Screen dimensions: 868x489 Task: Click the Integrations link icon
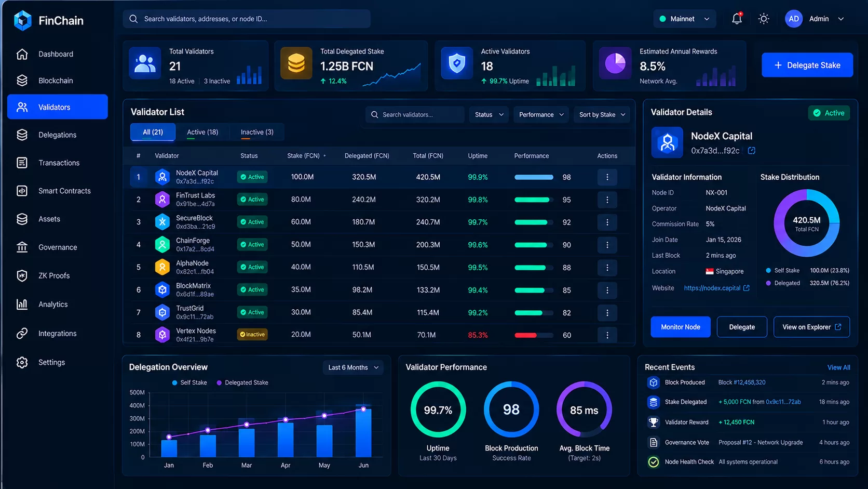pyautogui.click(x=22, y=334)
